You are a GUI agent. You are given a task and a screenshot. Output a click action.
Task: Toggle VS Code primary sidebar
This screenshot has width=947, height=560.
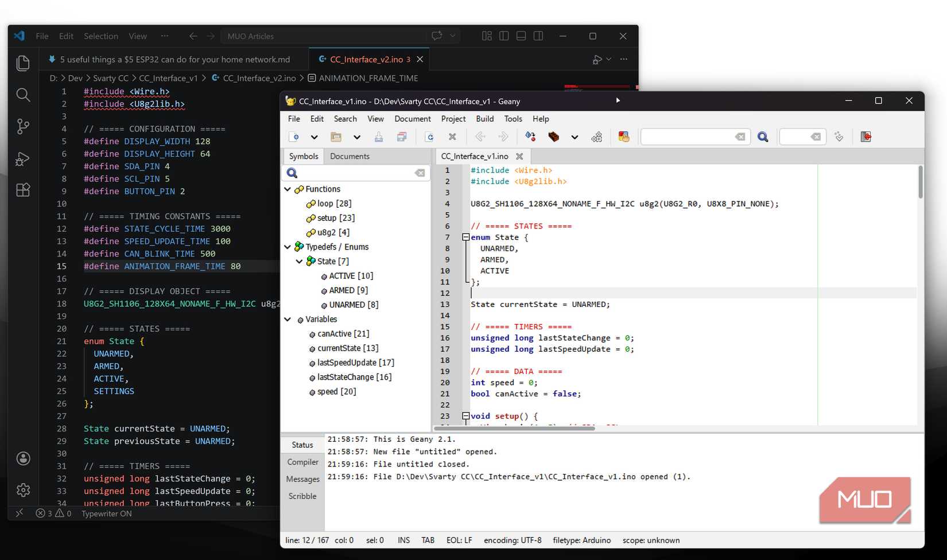click(504, 36)
